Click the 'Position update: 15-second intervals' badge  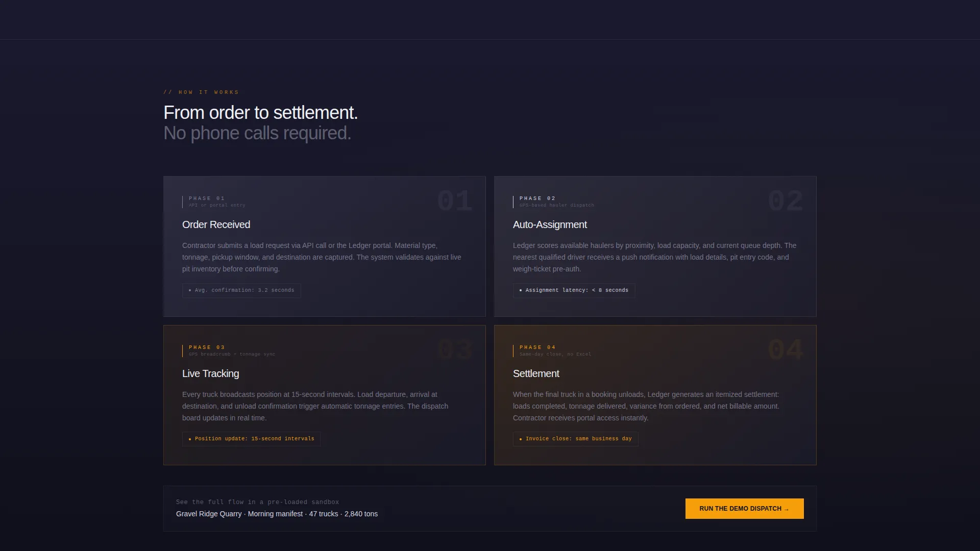[251, 439]
